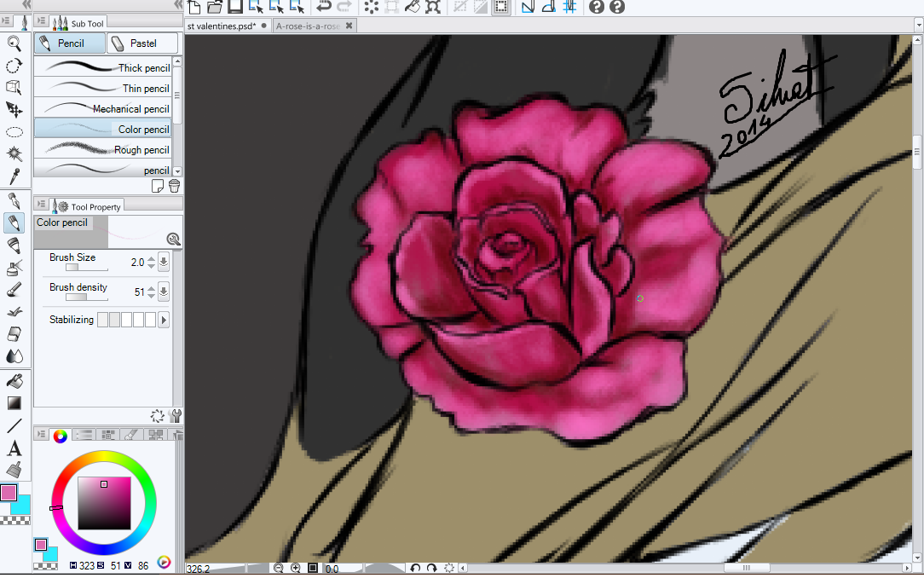924x578 pixels.
Task: Choose the Color pencil sub tool
Action: [103, 129]
